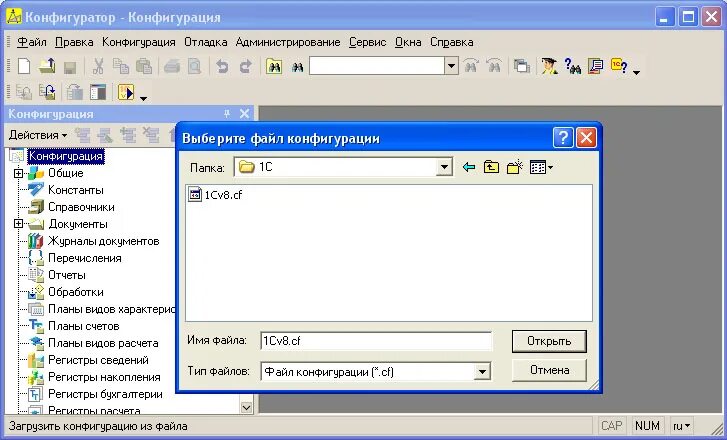
Task: Open the Действия dropdown menu
Action: 38,135
